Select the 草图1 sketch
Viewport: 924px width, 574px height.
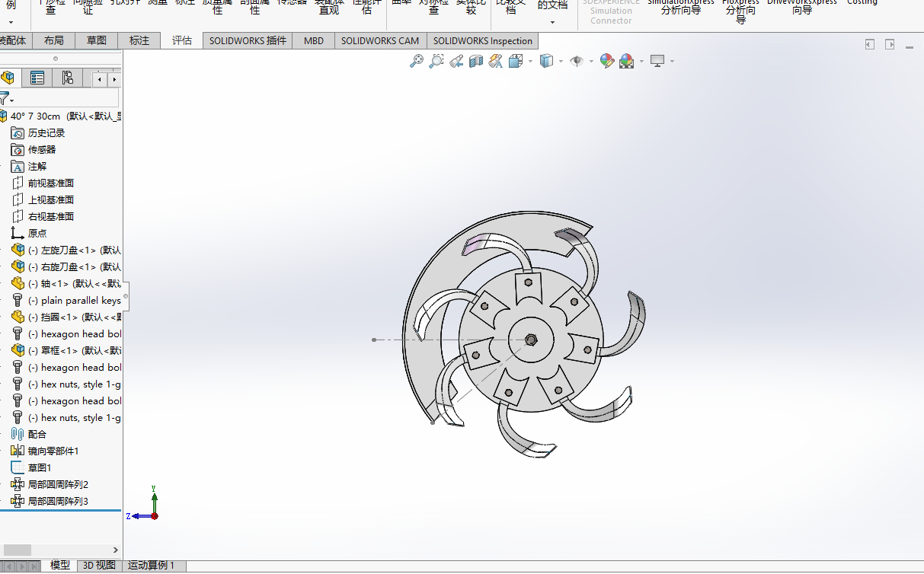(31, 468)
